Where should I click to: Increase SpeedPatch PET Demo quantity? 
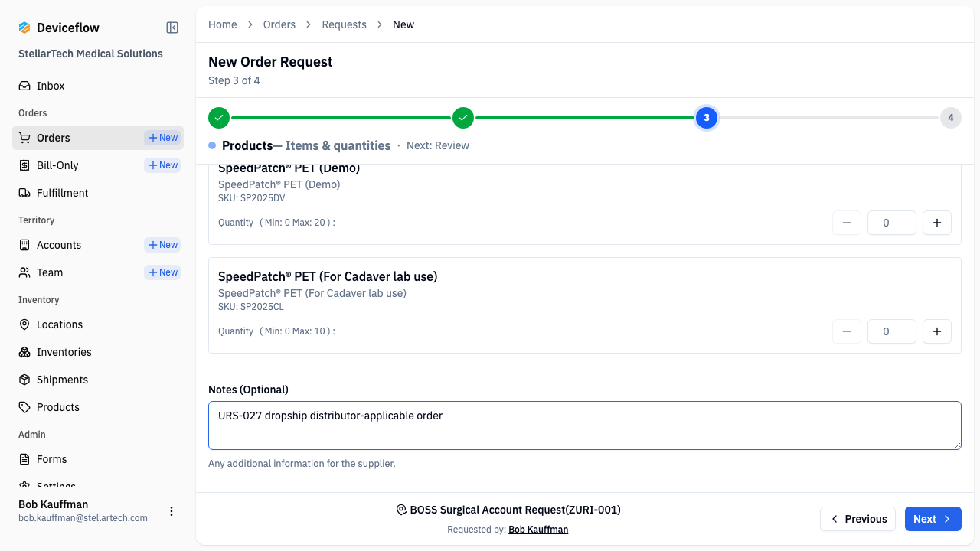937,223
